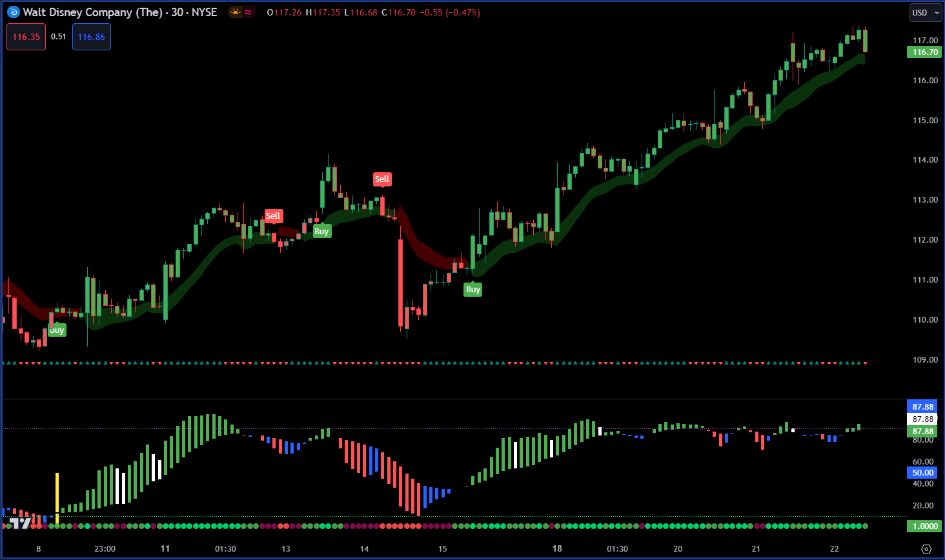The height and width of the screenshot is (560, 945).
Task: Click the yellow histogram bar in oscillator
Action: click(x=57, y=497)
